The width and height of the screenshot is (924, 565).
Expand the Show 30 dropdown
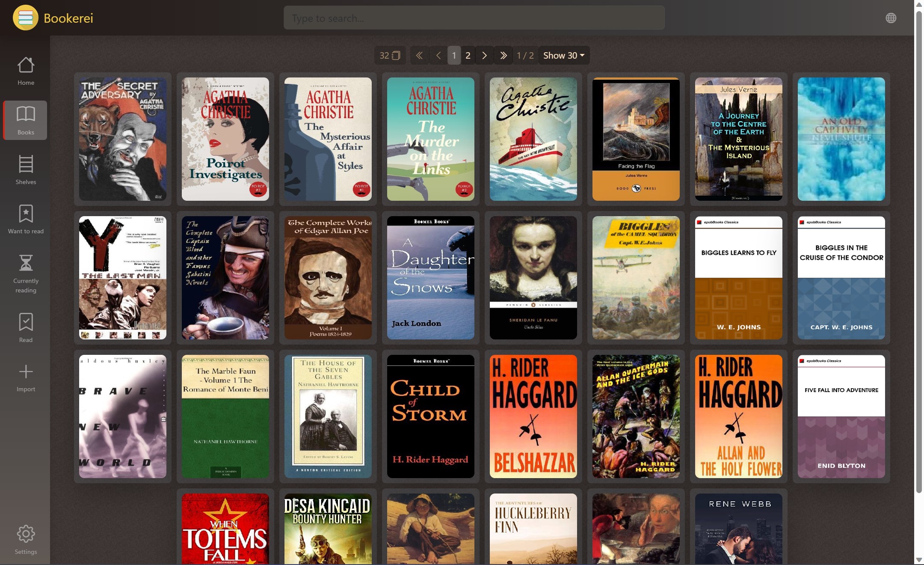(563, 56)
